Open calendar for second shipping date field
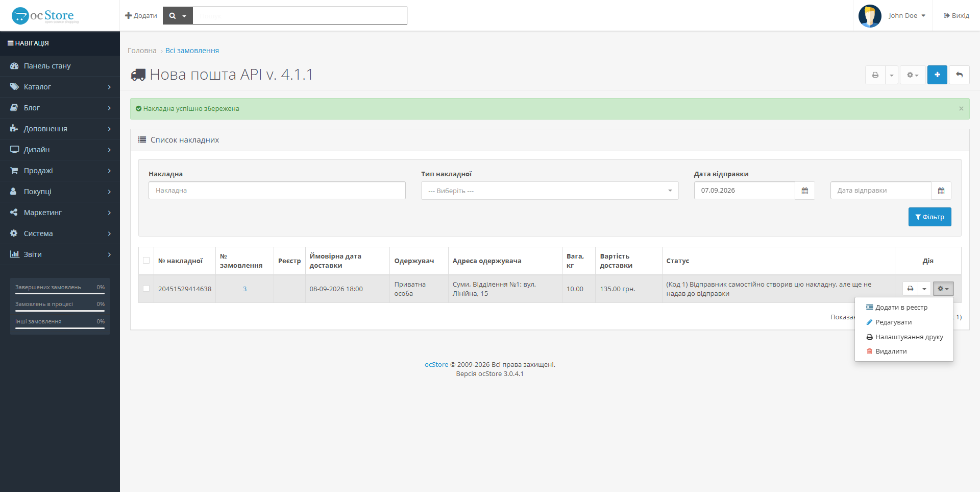Screen dimensions: 980x492 tap(941, 191)
